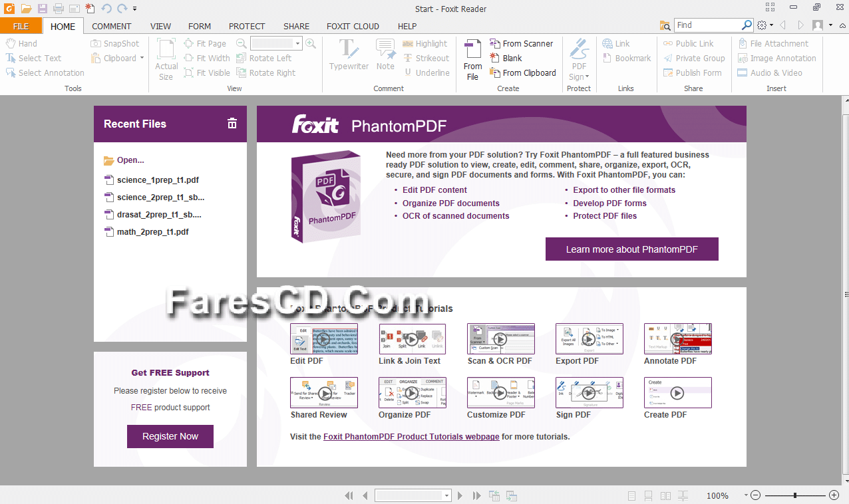849x504 pixels.
Task: Click Fit Width in View group
Action: pos(207,58)
